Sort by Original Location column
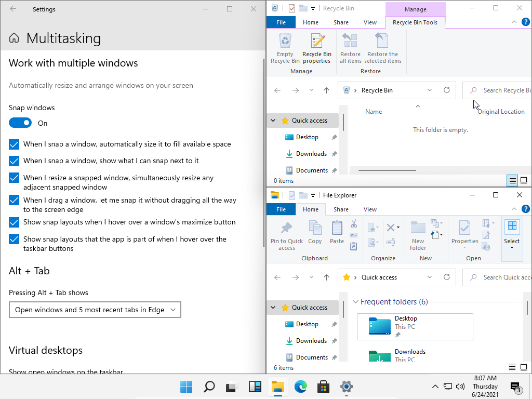 pyautogui.click(x=501, y=112)
